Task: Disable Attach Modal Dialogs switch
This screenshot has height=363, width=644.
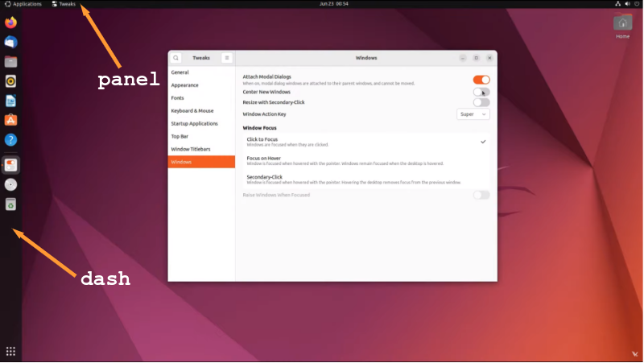Action: [481, 80]
